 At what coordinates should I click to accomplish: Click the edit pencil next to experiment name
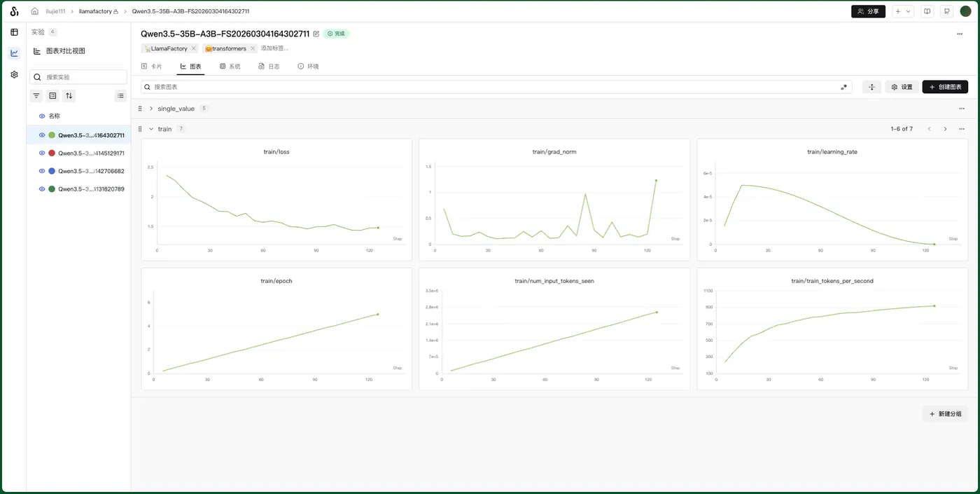[x=316, y=34]
